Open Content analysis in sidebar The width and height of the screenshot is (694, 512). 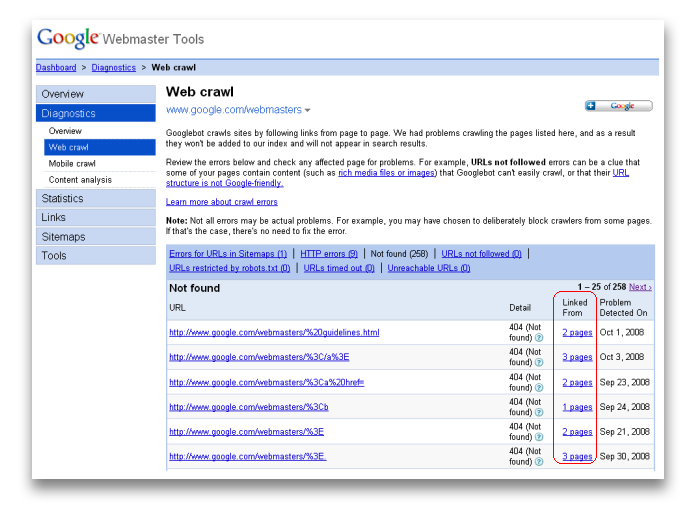(100, 180)
